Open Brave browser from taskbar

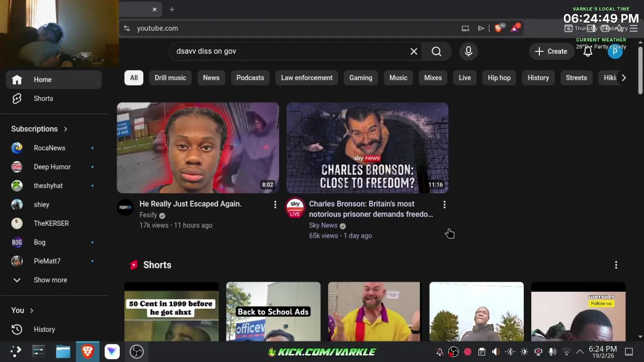coord(88,351)
